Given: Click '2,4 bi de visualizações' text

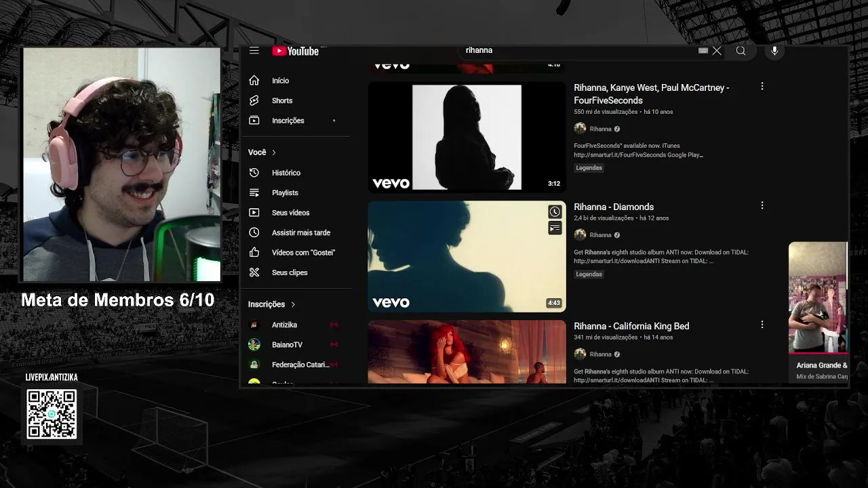Looking at the screenshot, I should 604,218.
